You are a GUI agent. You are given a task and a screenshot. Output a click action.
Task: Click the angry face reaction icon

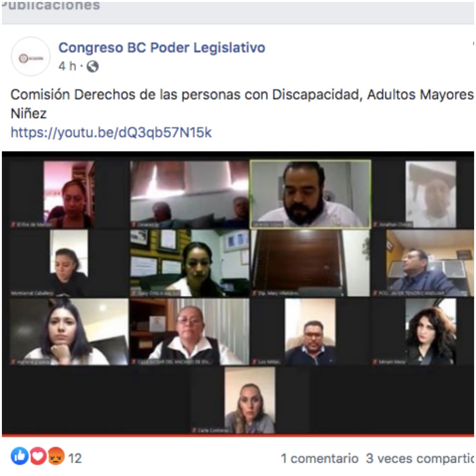[56, 456]
